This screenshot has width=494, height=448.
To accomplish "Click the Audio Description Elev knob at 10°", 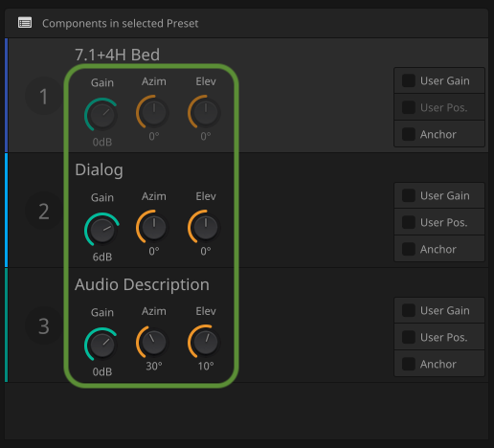I will [x=206, y=342].
